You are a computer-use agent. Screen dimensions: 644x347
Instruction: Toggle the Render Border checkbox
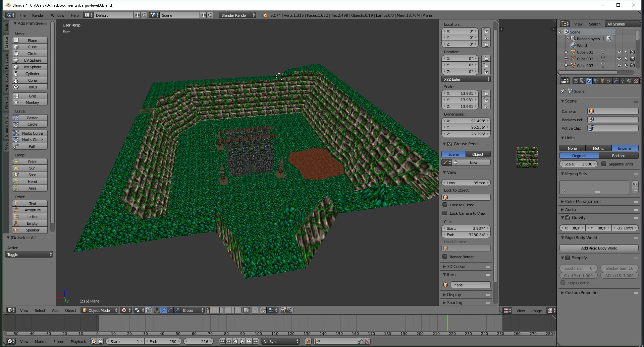[445, 257]
